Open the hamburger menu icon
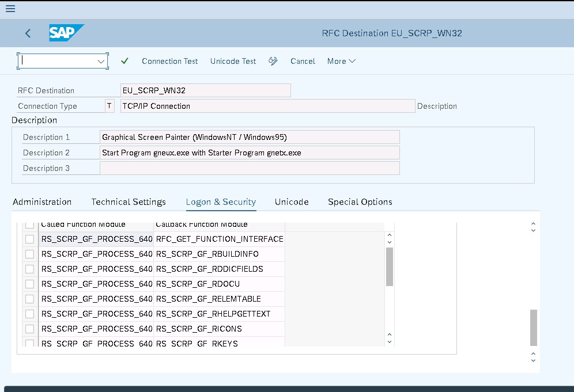574x392 pixels. pos(10,9)
